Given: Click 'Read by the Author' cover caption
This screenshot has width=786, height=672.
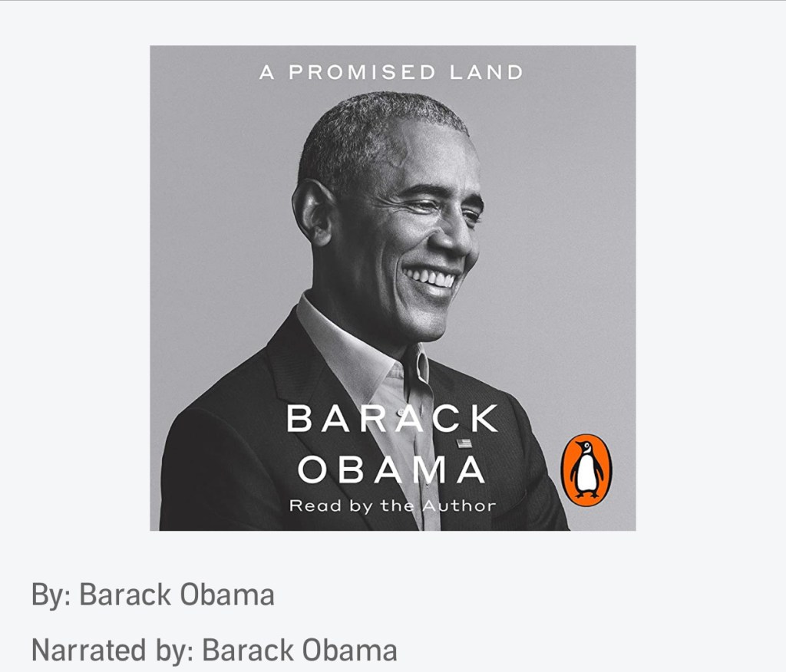Looking at the screenshot, I should (392, 506).
